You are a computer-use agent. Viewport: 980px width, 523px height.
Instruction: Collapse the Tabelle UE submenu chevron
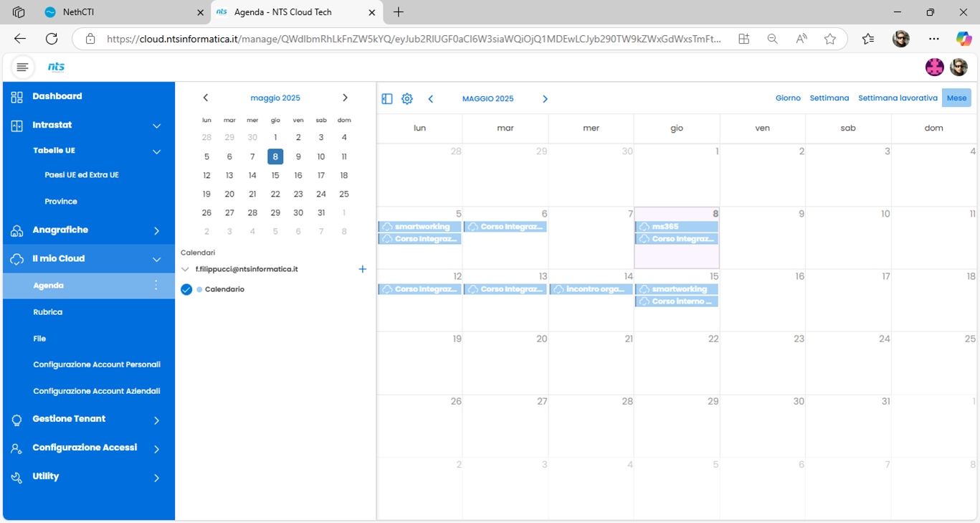pos(157,152)
